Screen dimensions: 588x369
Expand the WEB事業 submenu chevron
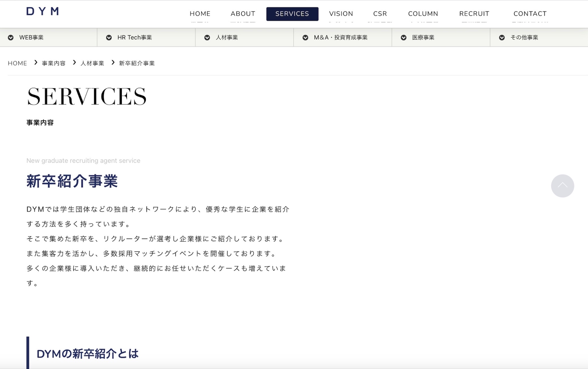11,38
